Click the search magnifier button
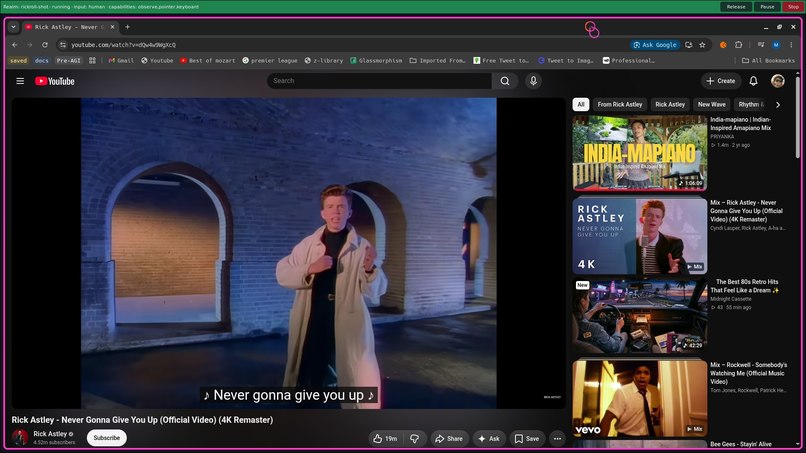This screenshot has height=453, width=806. [x=505, y=81]
